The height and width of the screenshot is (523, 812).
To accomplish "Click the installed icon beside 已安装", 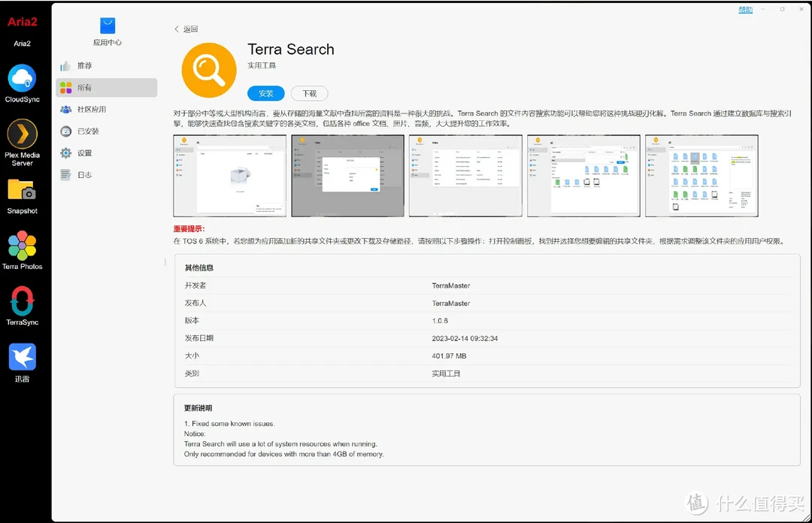I will tap(65, 131).
